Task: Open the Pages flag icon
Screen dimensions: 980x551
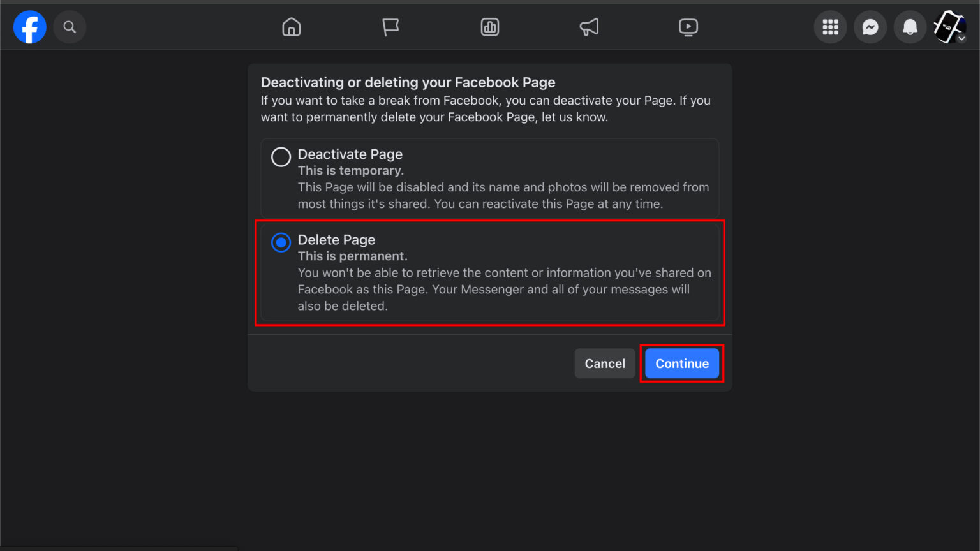Action: coord(390,27)
